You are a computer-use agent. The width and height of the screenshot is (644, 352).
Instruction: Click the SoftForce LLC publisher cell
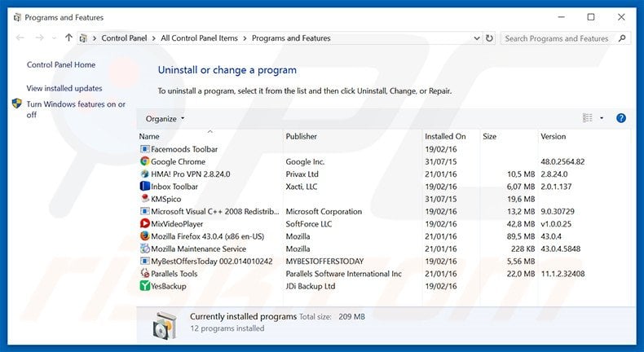coord(309,224)
